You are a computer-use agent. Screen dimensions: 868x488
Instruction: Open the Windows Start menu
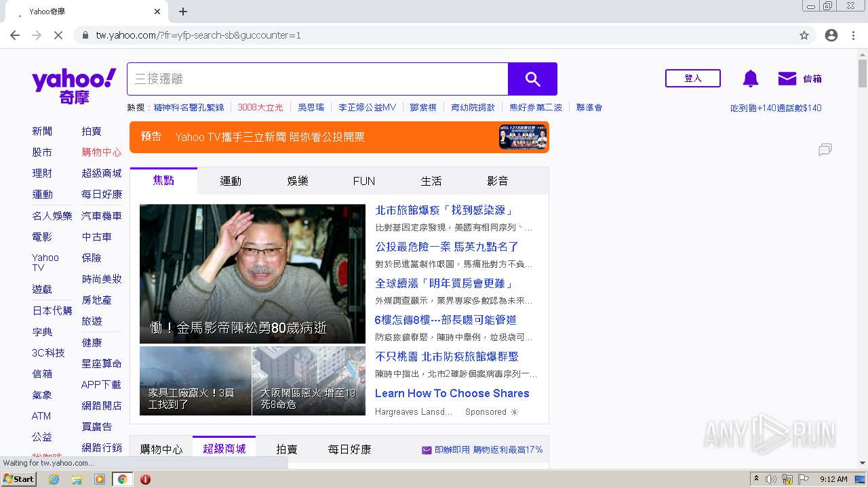pyautogui.click(x=19, y=479)
